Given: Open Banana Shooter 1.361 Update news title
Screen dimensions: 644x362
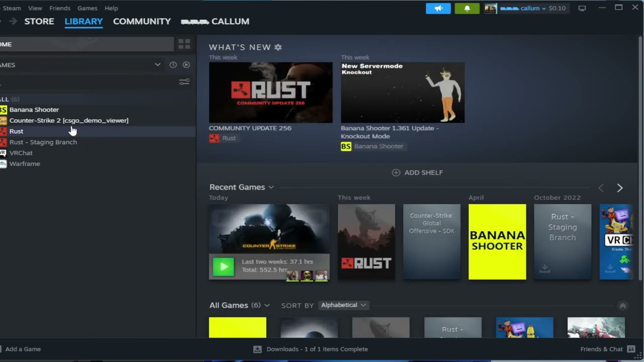Looking at the screenshot, I should [x=390, y=132].
